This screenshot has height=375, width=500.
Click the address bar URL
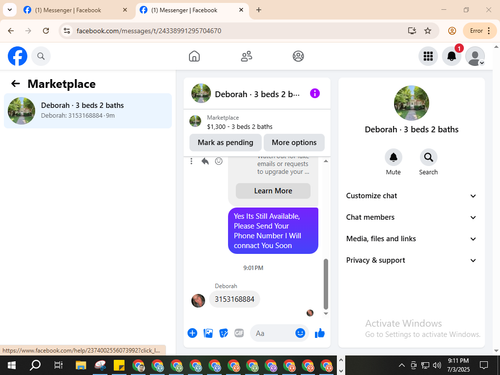pyautogui.click(x=149, y=31)
